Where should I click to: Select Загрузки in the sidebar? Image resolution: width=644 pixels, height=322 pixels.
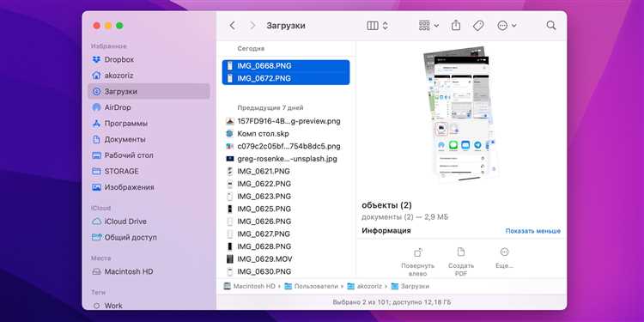pyautogui.click(x=149, y=91)
